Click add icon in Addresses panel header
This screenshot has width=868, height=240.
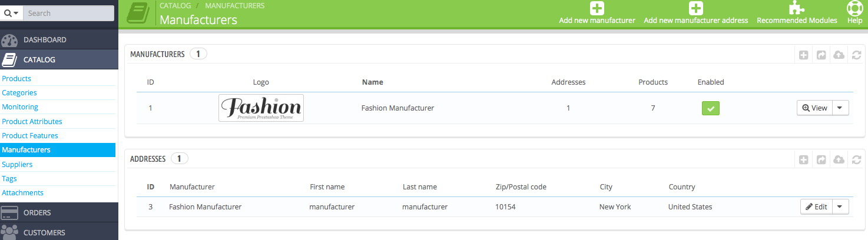[x=804, y=159]
